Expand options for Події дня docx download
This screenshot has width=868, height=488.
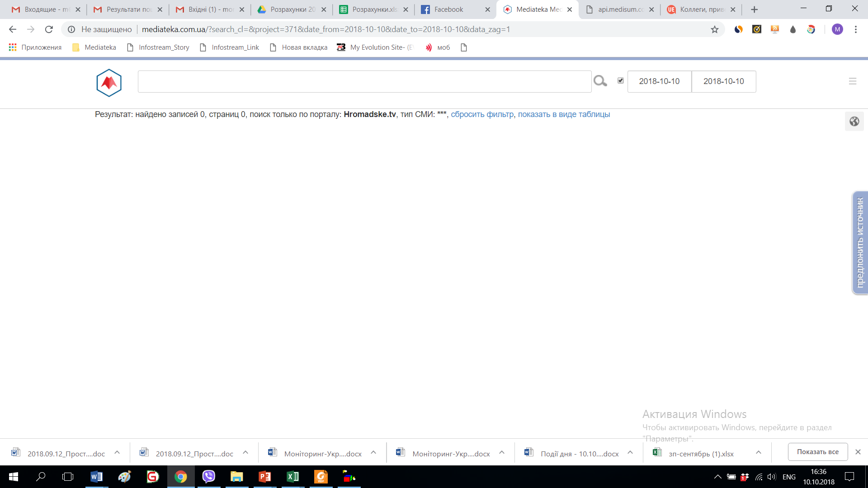630,452
